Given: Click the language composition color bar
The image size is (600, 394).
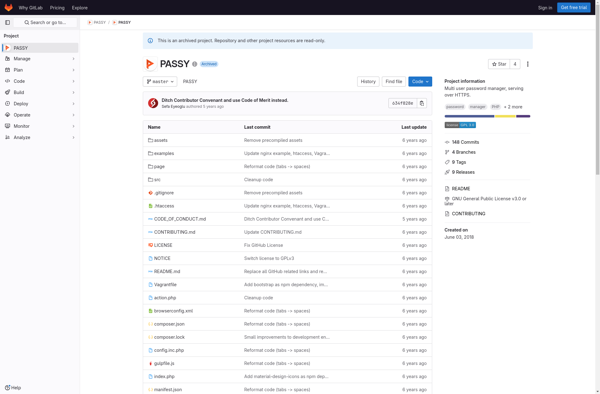Looking at the screenshot, I should (487, 116).
